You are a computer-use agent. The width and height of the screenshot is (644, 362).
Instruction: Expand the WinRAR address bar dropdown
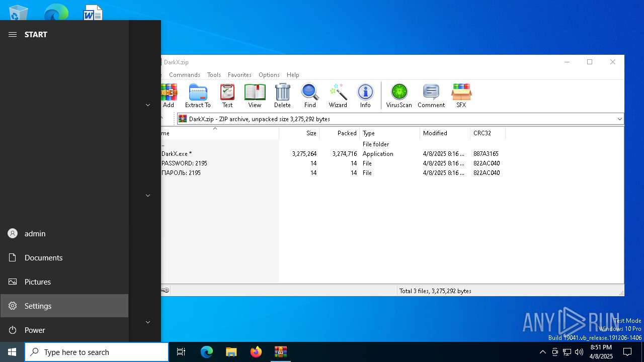click(x=619, y=119)
